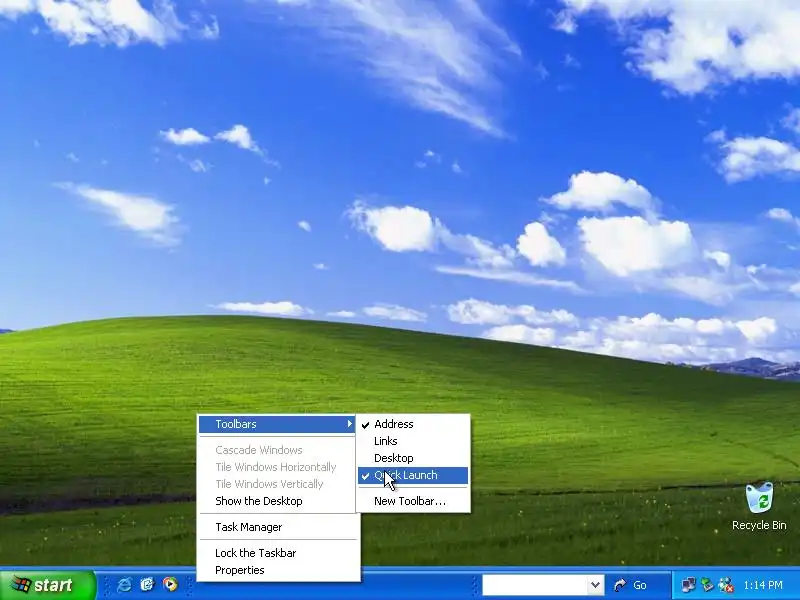Open Task Manager from the context menu
Viewport: 800px width, 600px height.
pyautogui.click(x=277, y=527)
